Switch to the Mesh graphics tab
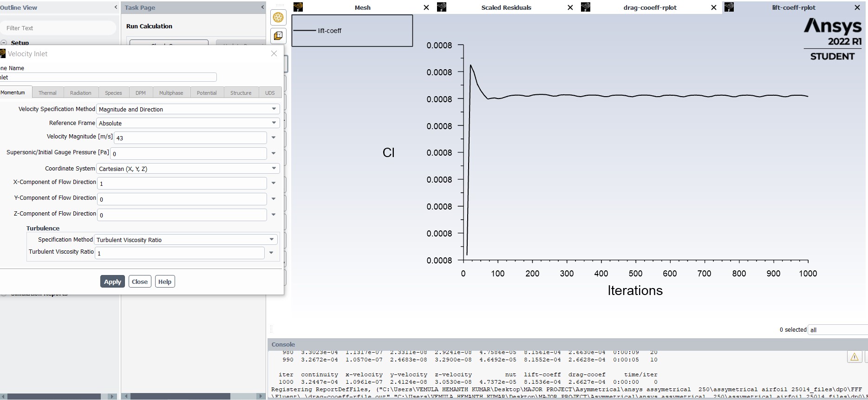 (362, 7)
